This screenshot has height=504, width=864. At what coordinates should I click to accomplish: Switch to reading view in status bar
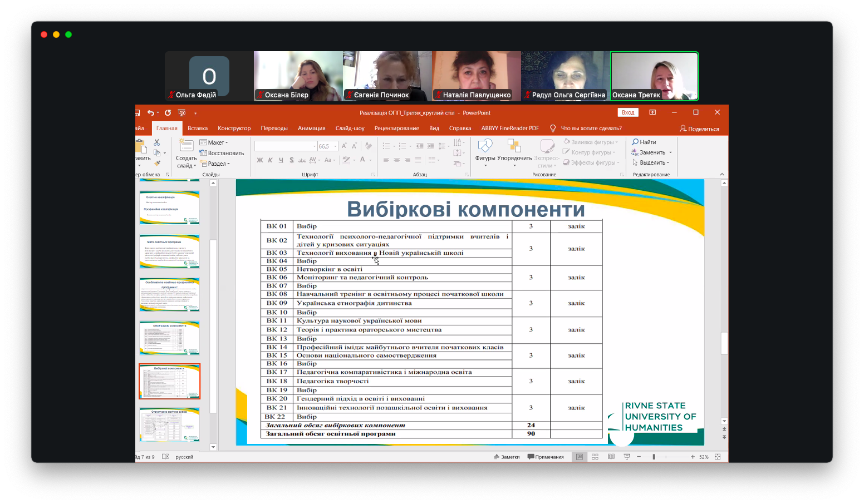611,457
